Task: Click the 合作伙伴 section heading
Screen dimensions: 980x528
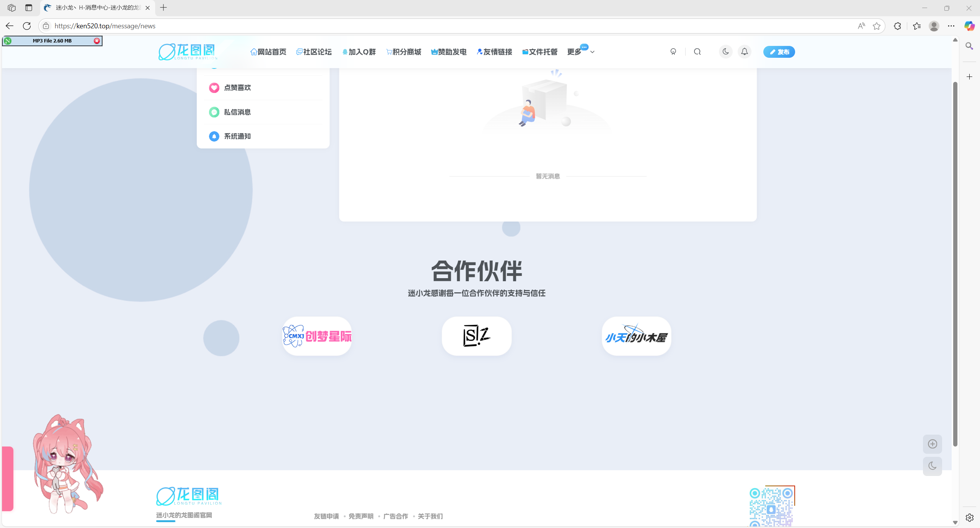Action: point(477,271)
